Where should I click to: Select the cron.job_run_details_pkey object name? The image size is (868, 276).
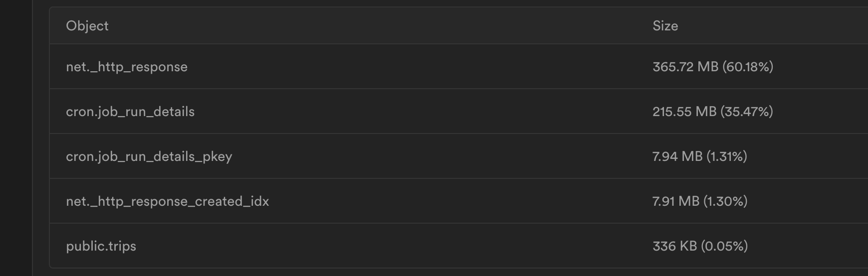coord(149,156)
